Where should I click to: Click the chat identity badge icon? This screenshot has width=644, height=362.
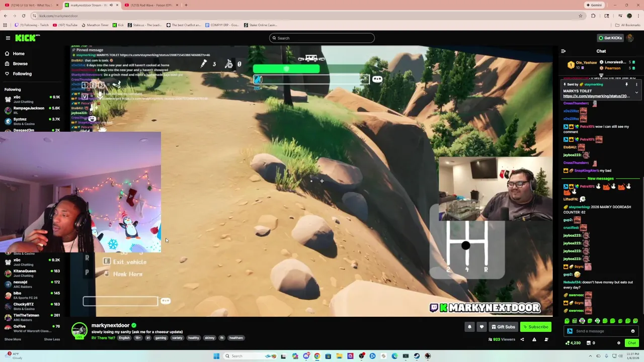coord(570,331)
